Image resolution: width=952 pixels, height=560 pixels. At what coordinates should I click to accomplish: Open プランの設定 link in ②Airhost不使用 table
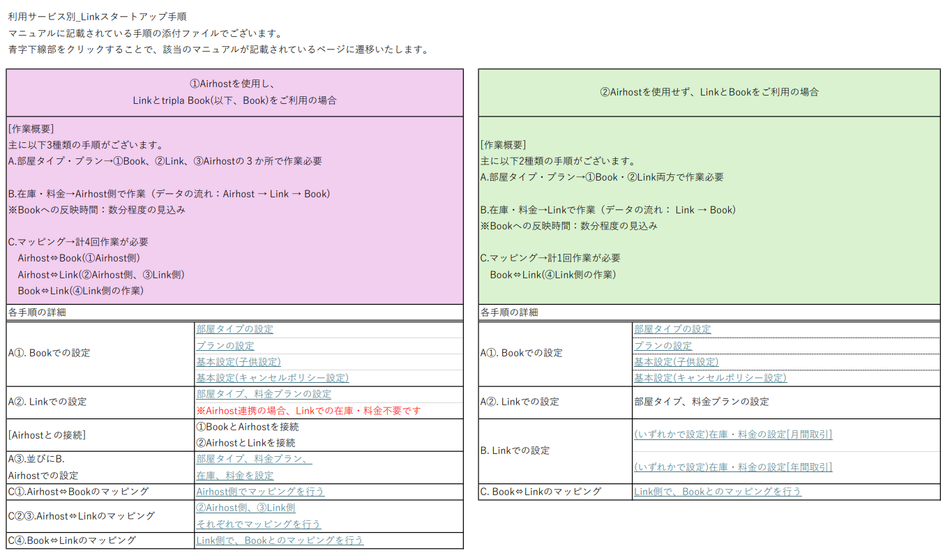(663, 346)
